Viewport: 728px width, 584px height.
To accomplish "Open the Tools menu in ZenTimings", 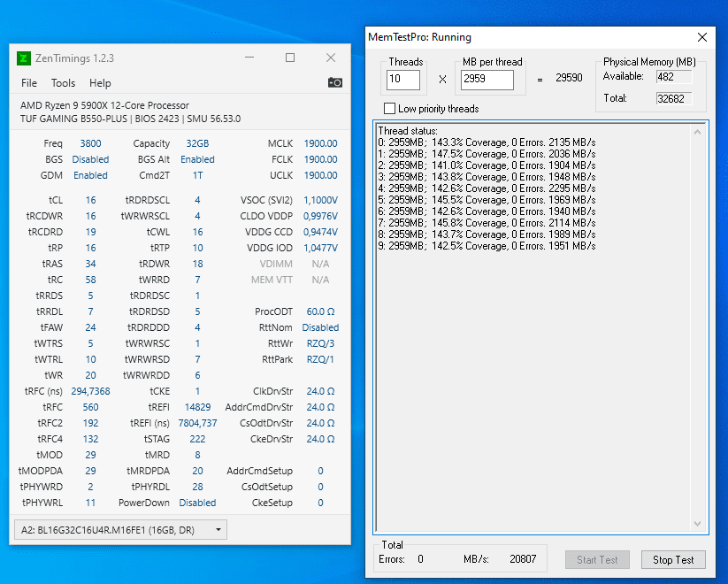I will pyautogui.click(x=63, y=83).
